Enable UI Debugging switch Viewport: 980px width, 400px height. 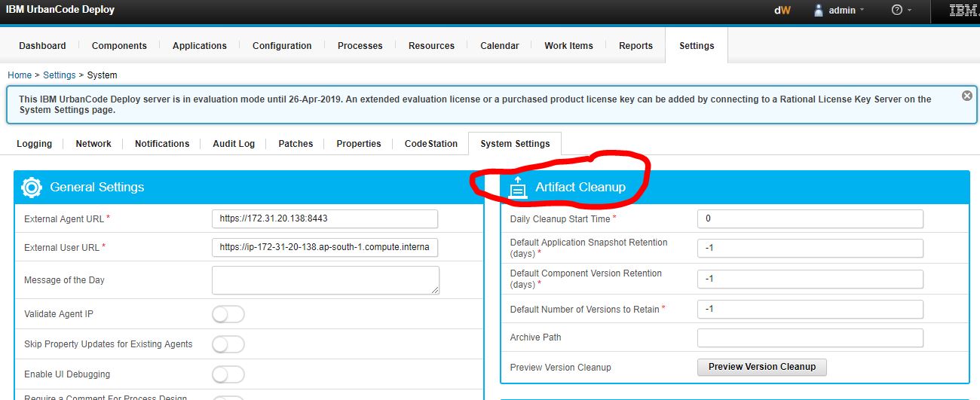click(228, 374)
